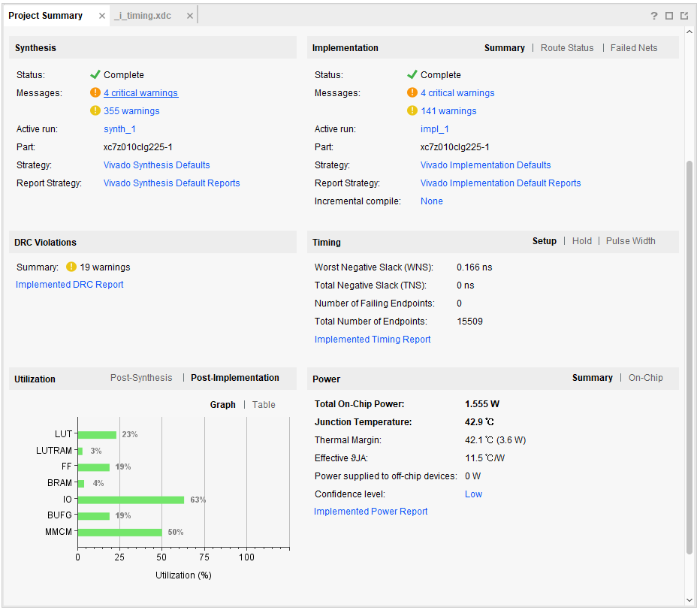Open the Implemented Timing Report
The image size is (700, 610).
373,340
